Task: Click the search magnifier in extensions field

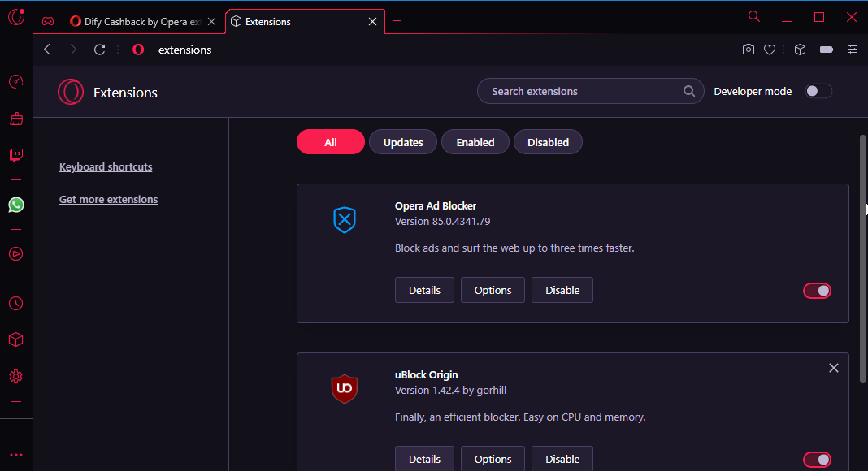Action: pos(689,91)
